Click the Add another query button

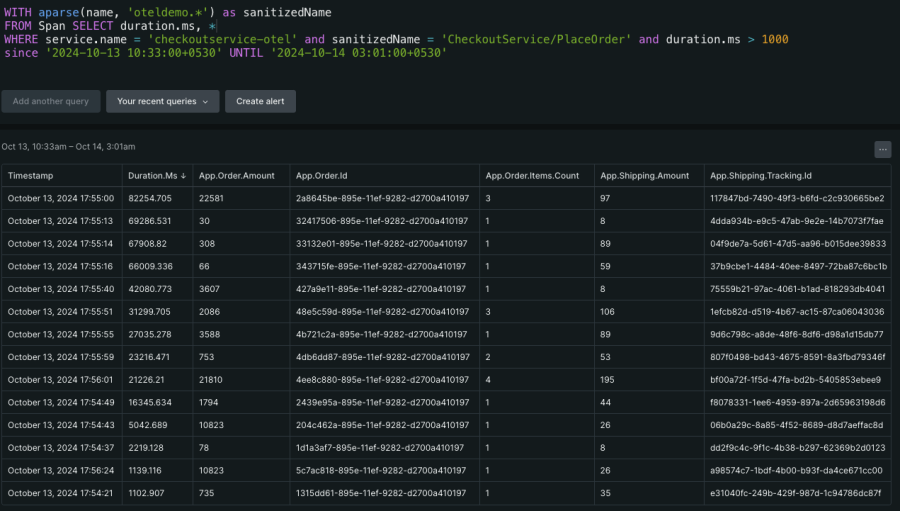51,101
